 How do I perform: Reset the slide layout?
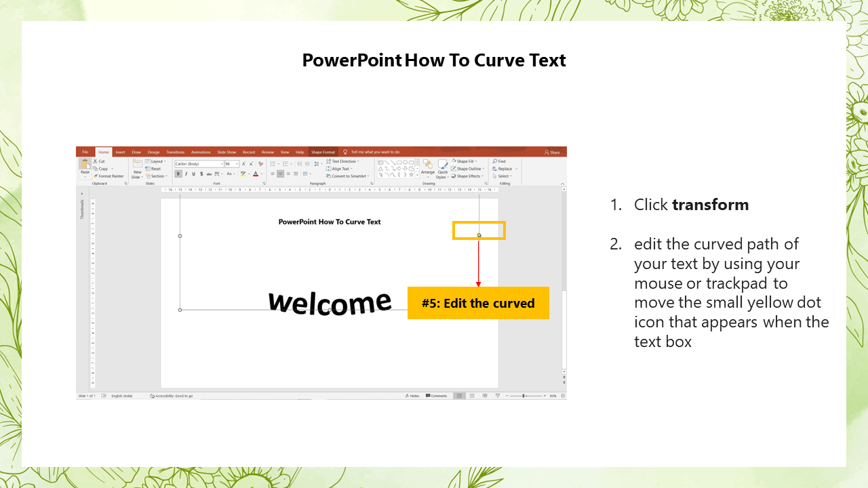(153, 169)
